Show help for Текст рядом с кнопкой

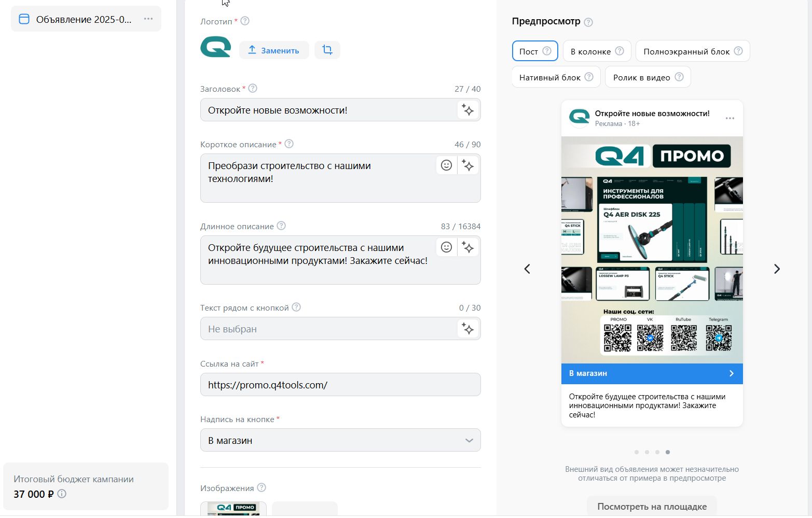pos(296,307)
